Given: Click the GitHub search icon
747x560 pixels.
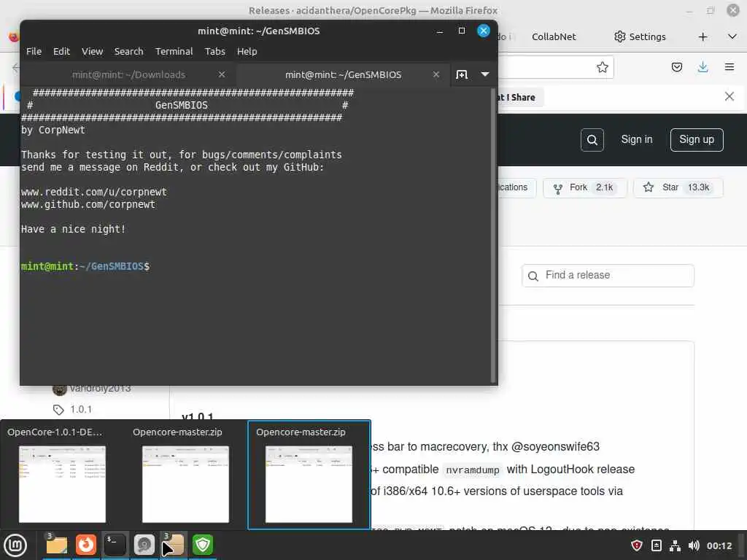Looking at the screenshot, I should coord(592,140).
